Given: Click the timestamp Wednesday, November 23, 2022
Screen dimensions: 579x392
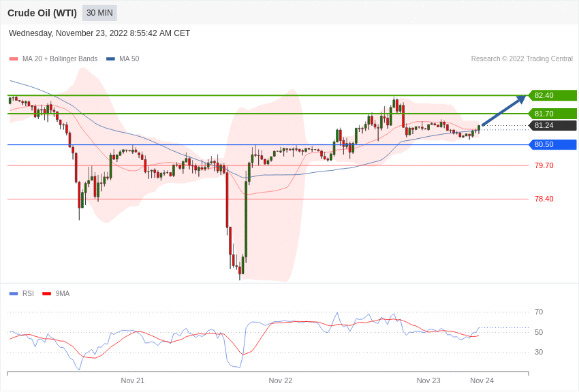Looking at the screenshot, I should [99, 33].
